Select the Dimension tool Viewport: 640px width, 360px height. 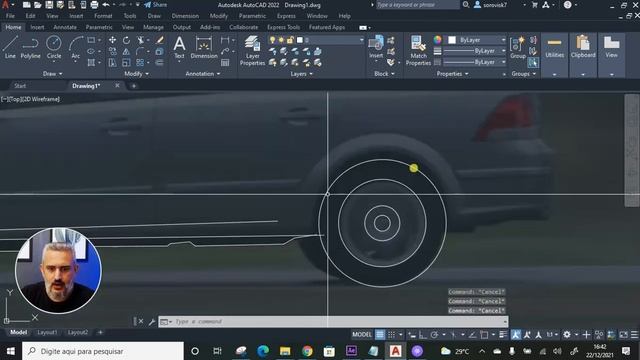[204, 47]
